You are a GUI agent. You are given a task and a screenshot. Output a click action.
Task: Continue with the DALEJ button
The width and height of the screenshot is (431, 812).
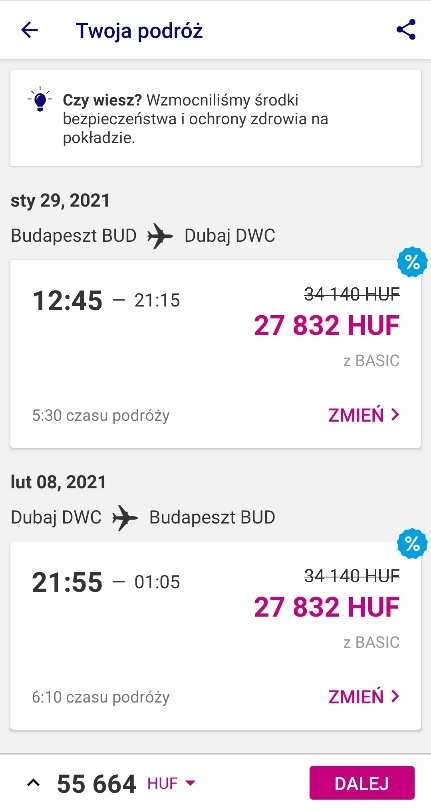(x=362, y=783)
